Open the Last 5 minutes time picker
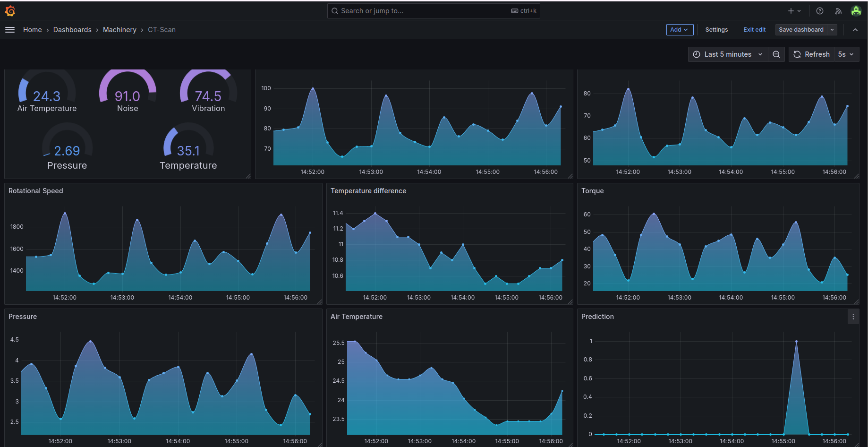 coord(727,54)
